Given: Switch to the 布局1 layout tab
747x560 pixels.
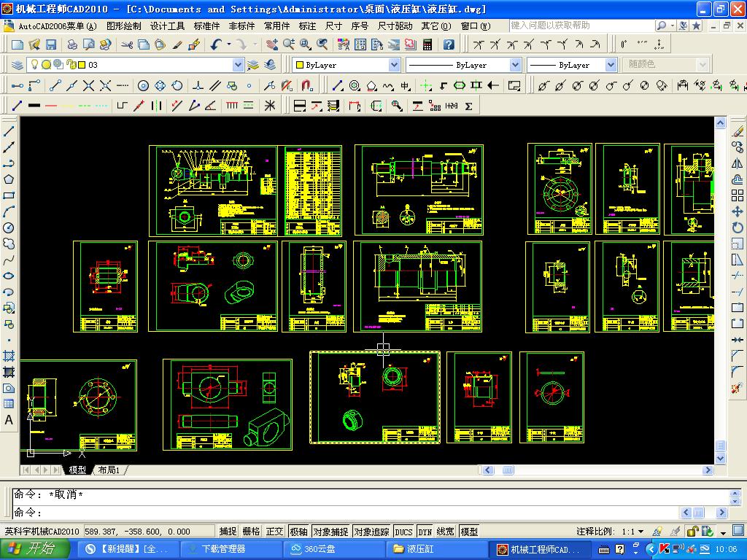Looking at the screenshot, I should (x=109, y=470).
